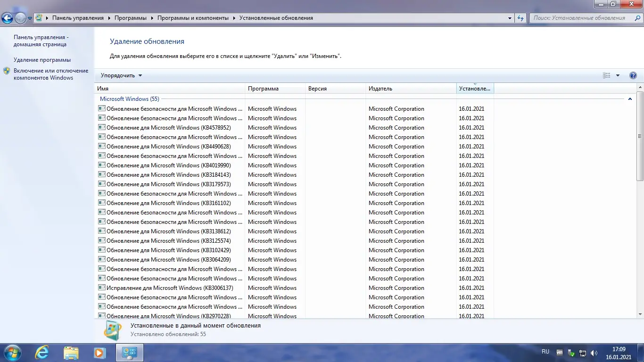Select the row named (KB3138612)
644x362 pixels.
295,231
